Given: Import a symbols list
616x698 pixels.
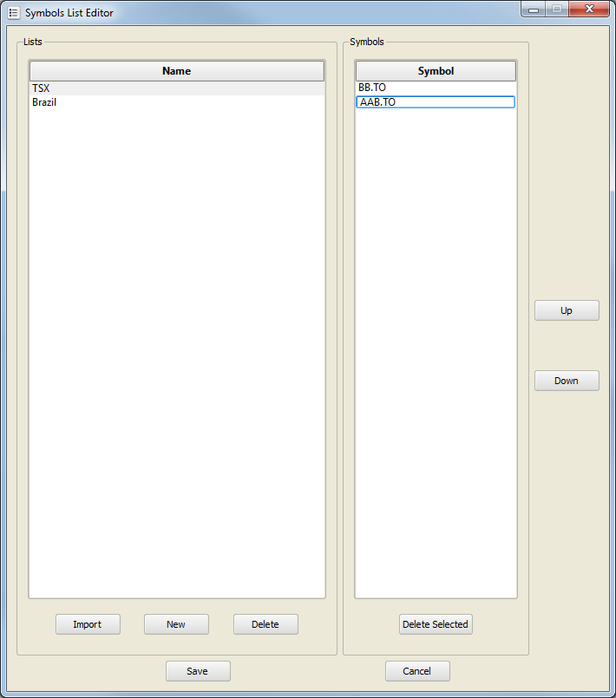Looking at the screenshot, I should (88, 624).
